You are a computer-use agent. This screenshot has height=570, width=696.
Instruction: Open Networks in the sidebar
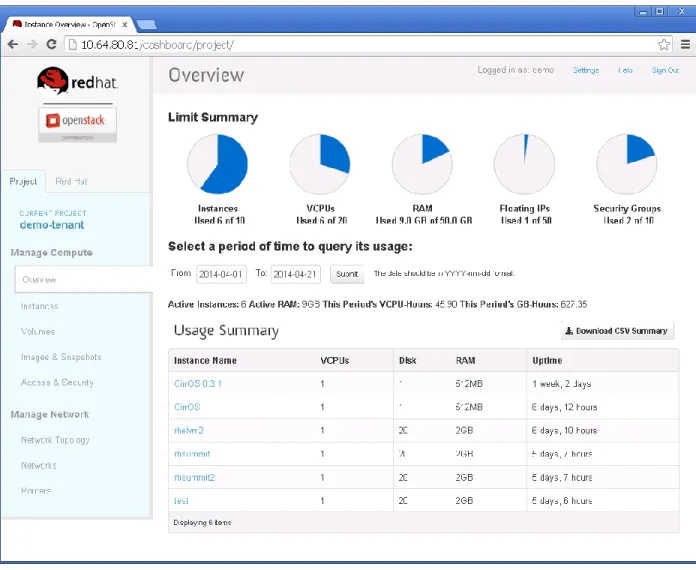tap(39, 466)
